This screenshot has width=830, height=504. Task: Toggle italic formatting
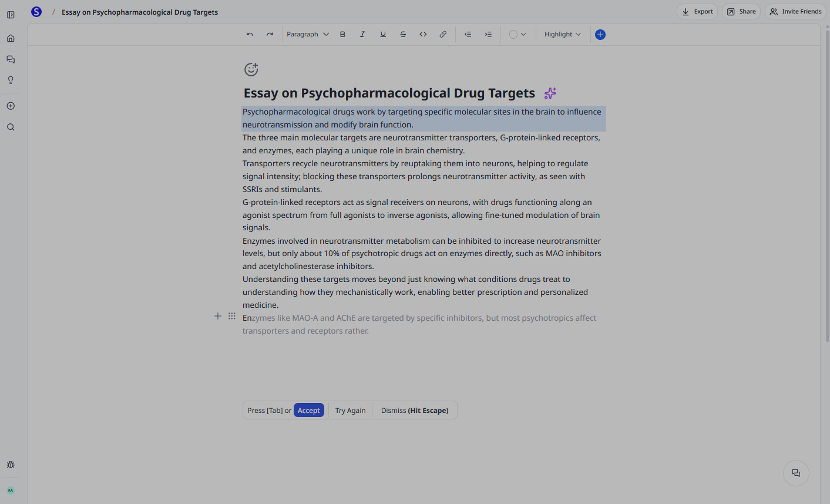(362, 34)
